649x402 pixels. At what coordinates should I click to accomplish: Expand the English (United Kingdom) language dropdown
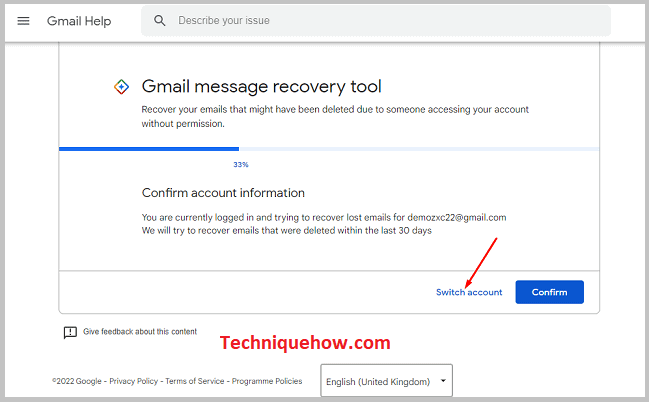(387, 381)
